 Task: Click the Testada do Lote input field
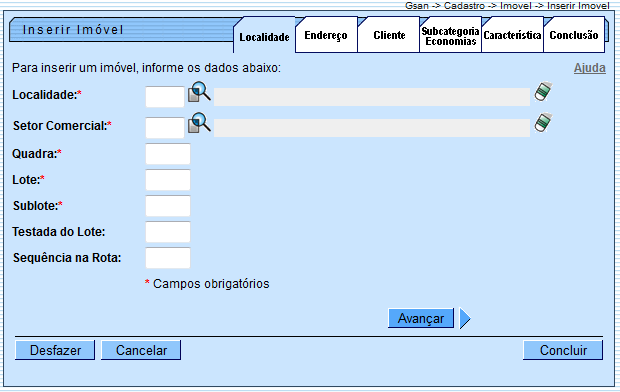tap(168, 232)
